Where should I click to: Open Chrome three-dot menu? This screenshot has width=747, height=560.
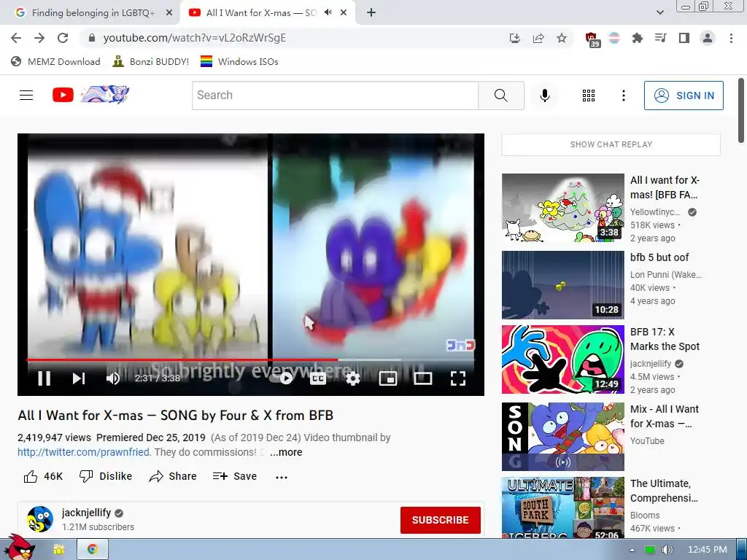731,38
